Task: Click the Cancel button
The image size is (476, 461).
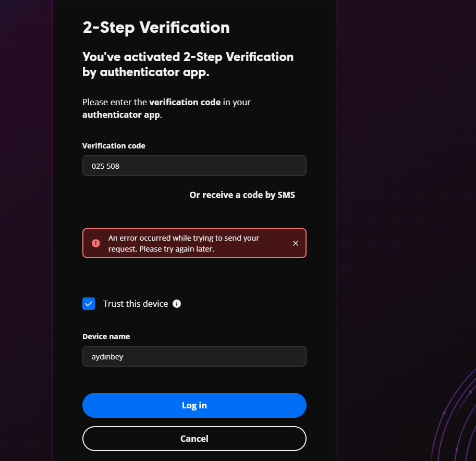Action: coord(194,439)
